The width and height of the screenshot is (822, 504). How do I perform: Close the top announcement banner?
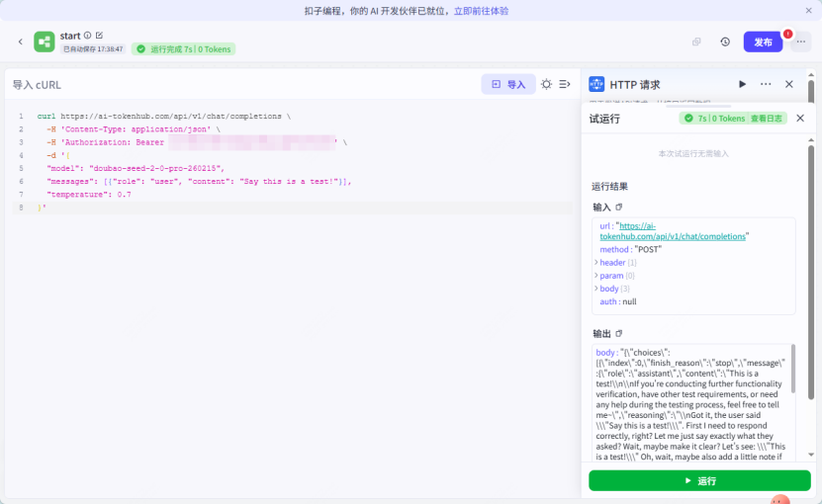[x=808, y=11]
